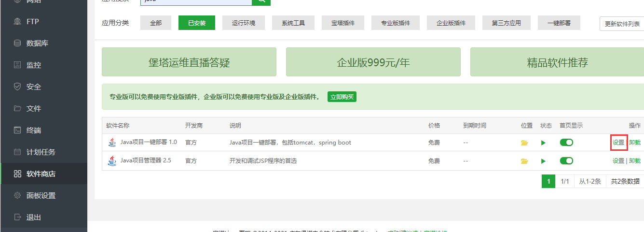Toggle homepage display for Java项目一键部署 1.0

coord(566,142)
